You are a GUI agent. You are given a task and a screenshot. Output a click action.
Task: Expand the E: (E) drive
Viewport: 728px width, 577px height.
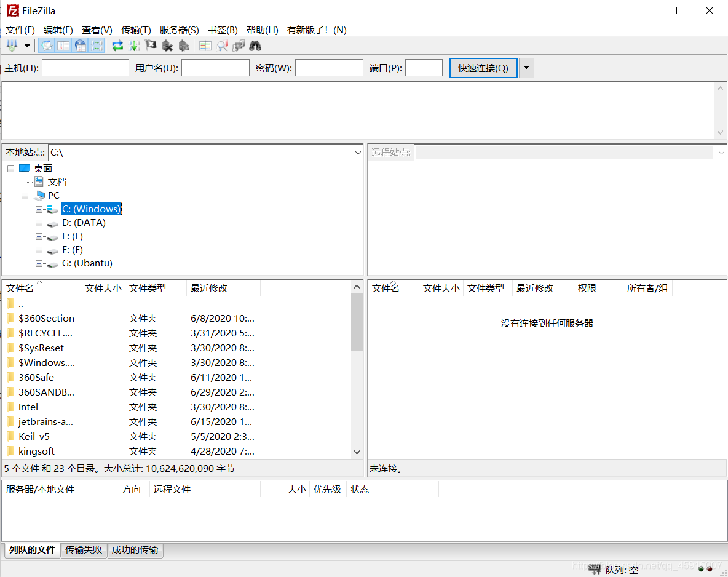click(x=39, y=236)
